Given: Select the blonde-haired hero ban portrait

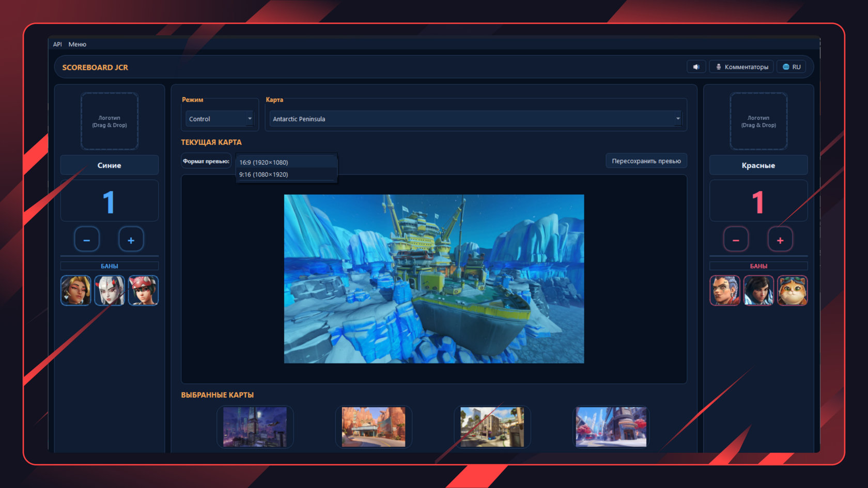Looking at the screenshot, I should pyautogui.click(x=76, y=290).
